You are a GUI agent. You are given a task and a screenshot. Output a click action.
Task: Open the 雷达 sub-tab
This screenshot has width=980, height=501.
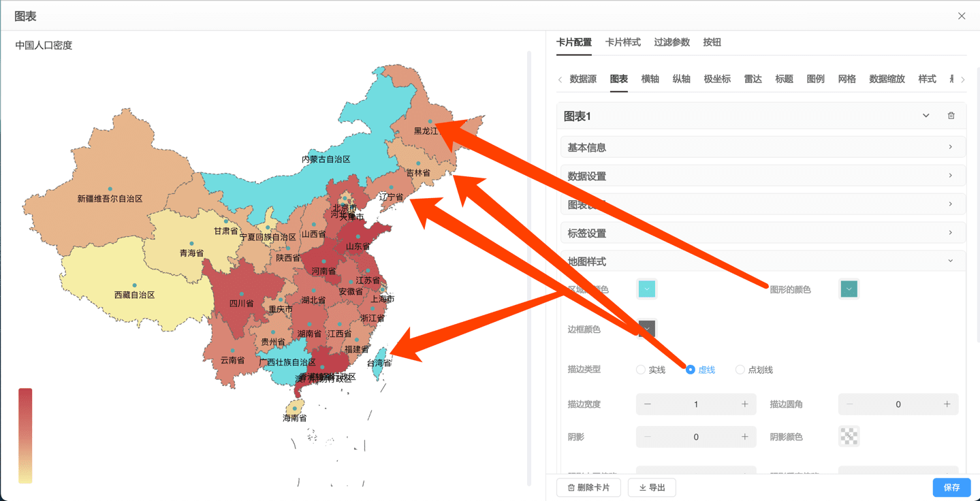753,79
